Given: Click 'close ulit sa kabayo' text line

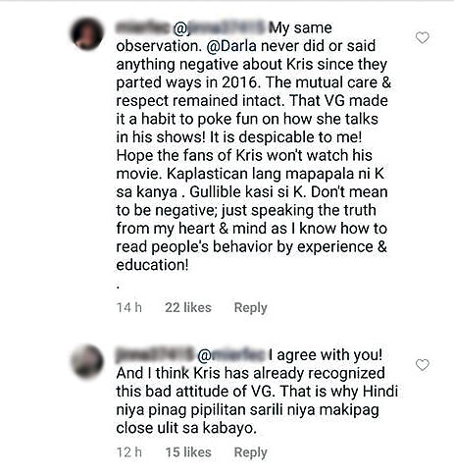Looking at the screenshot, I should (186, 428).
